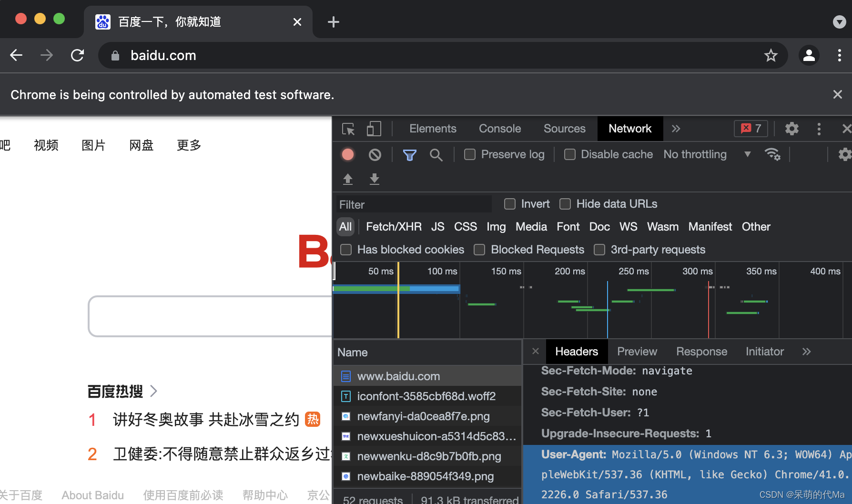Screen dimensions: 852x504
Task: Toggle the device toolbar icon
Action: 374,129
